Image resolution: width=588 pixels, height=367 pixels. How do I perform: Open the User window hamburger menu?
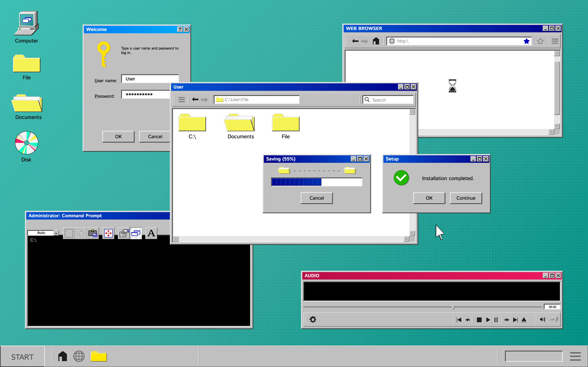(x=182, y=100)
